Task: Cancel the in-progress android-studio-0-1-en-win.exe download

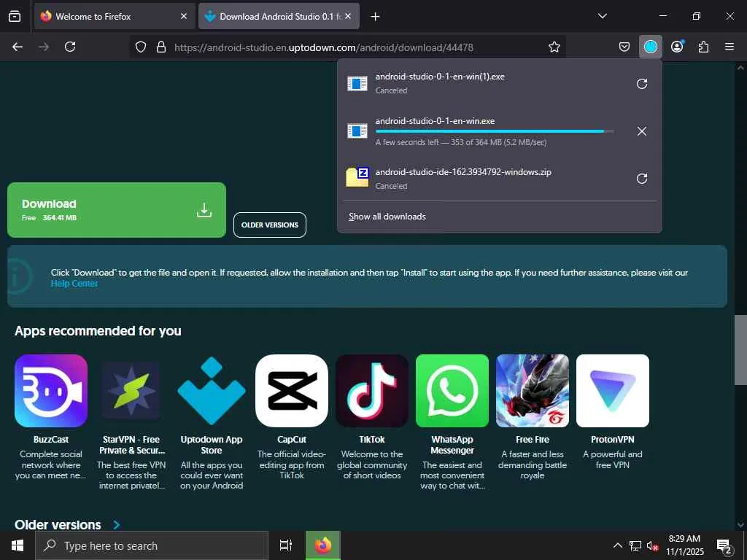Action: click(642, 131)
